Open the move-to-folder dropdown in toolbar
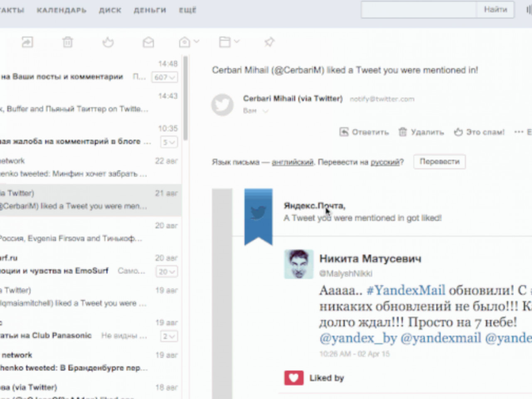The width and height of the screenshot is (532, 399). point(229,42)
